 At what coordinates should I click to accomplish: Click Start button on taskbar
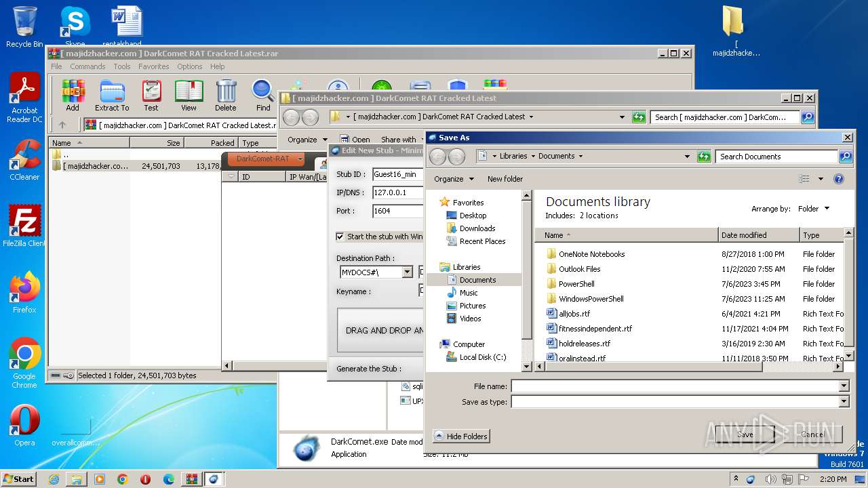pyautogui.click(x=19, y=479)
